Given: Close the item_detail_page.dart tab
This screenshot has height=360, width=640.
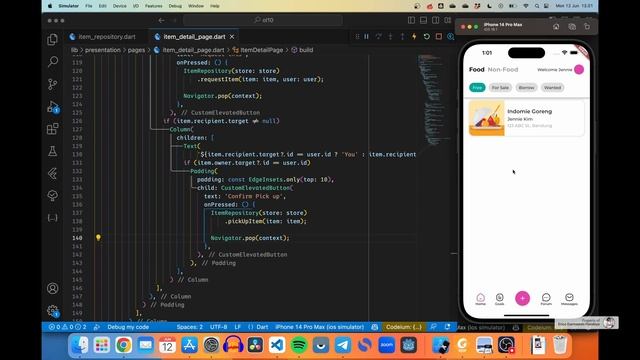Looking at the screenshot, I should [232, 37].
